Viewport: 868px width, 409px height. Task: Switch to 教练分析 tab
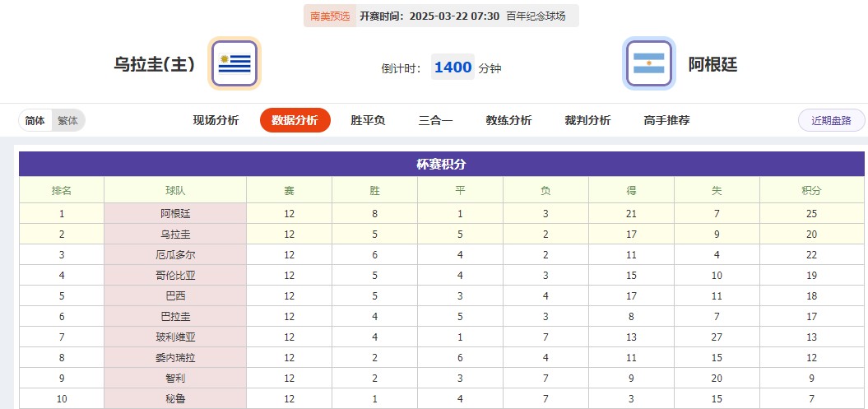coord(508,120)
